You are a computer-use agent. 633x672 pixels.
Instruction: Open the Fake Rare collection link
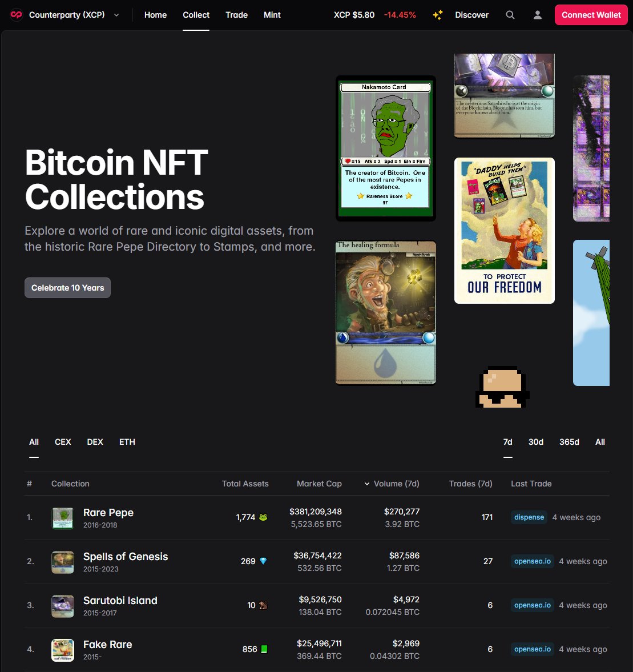click(107, 645)
